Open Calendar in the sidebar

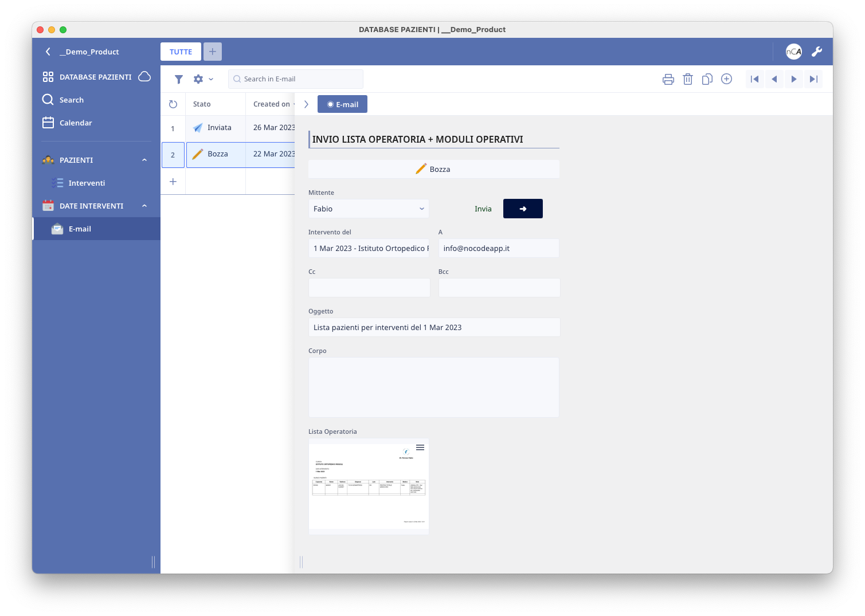76,123
